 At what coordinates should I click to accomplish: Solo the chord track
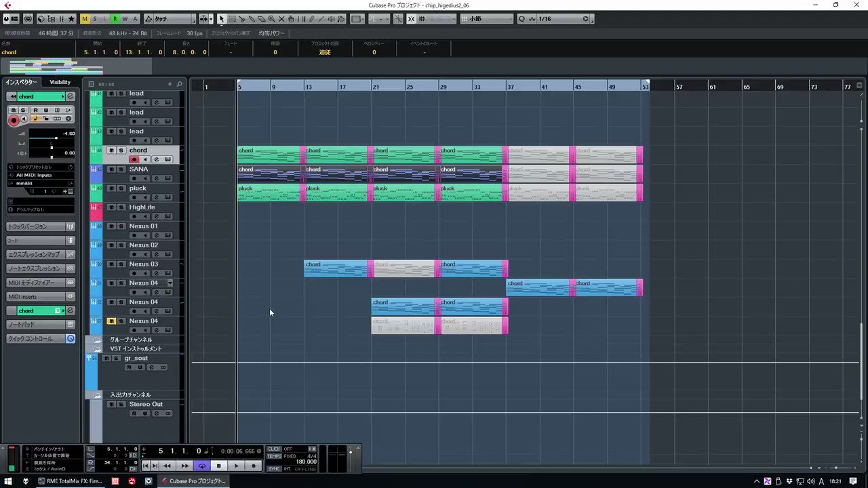pyautogui.click(x=121, y=150)
